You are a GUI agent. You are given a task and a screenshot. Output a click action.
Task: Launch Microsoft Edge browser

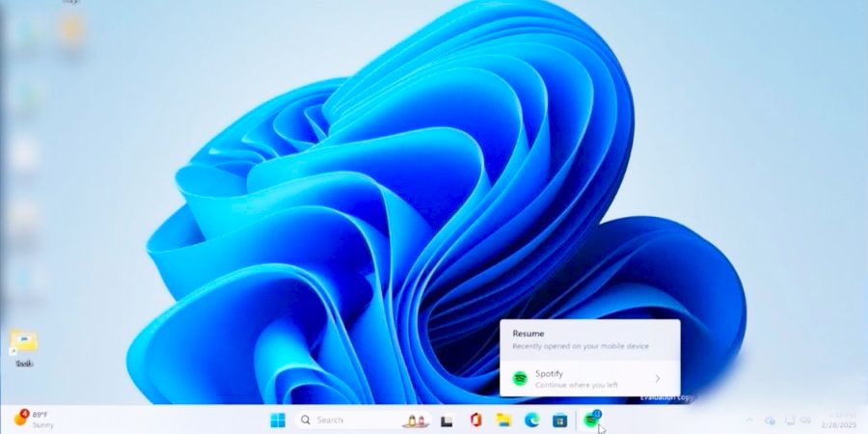point(530,420)
